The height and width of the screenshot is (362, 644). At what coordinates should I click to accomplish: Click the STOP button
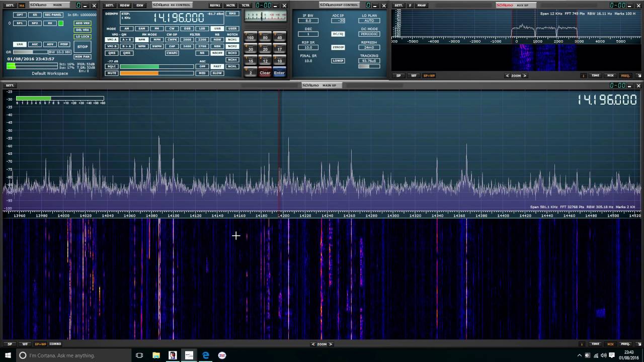tap(83, 47)
